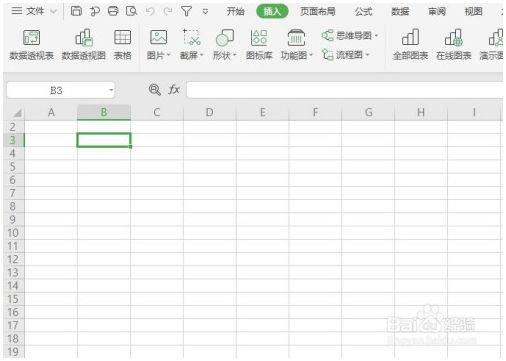The image size is (506, 361).
Task: Click the formula bar input field
Action: tap(345, 90)
